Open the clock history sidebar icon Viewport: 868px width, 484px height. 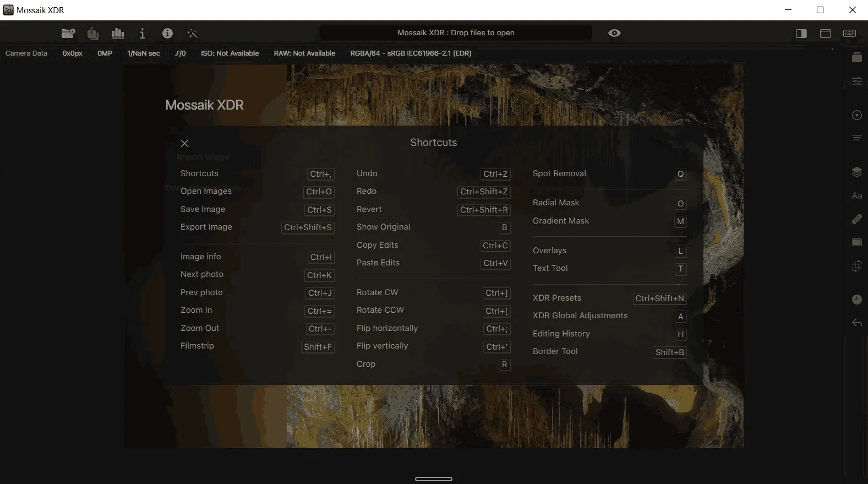coord(857,300)
